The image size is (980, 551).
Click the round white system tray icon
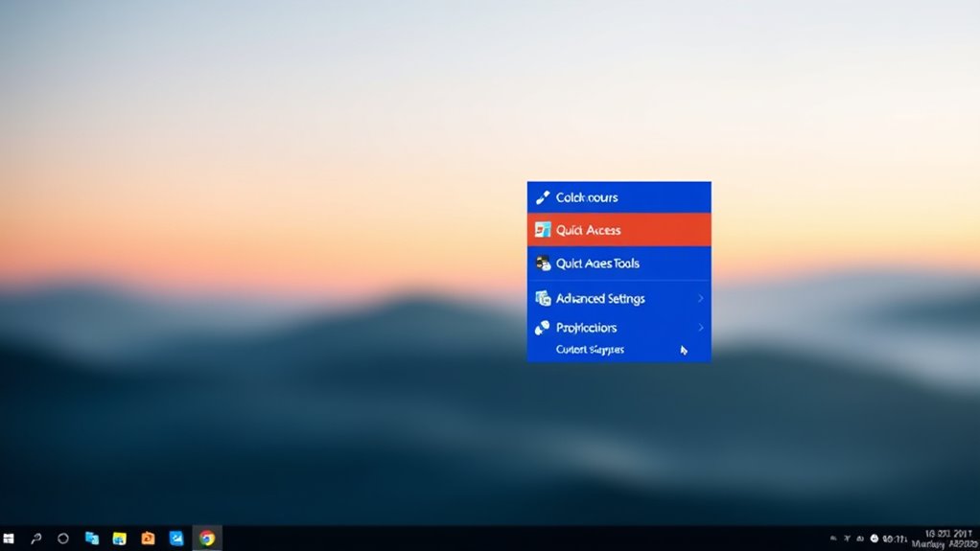pos(875,539)
